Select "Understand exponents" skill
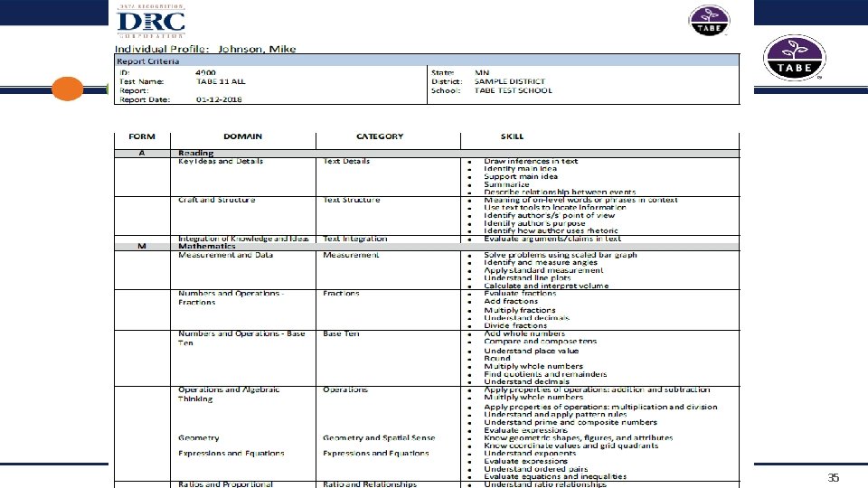 tap(530, 453)
